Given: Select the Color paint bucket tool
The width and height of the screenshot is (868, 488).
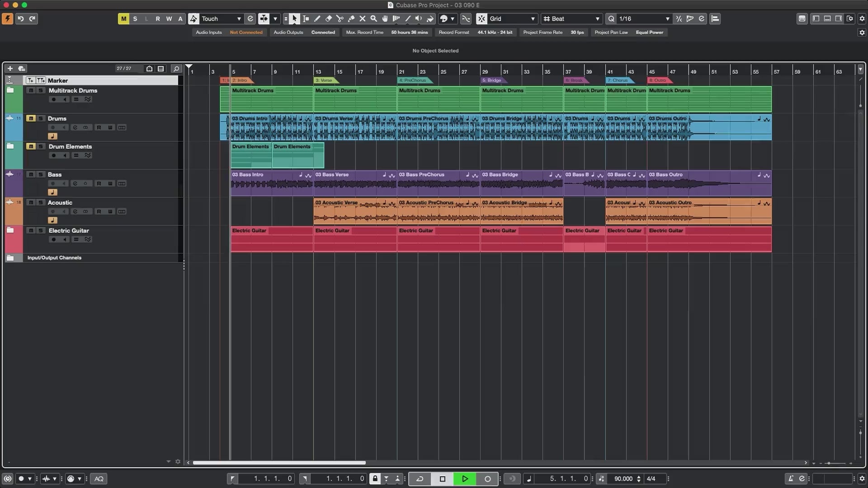Looking at the screenshot, I should [430, 19].
